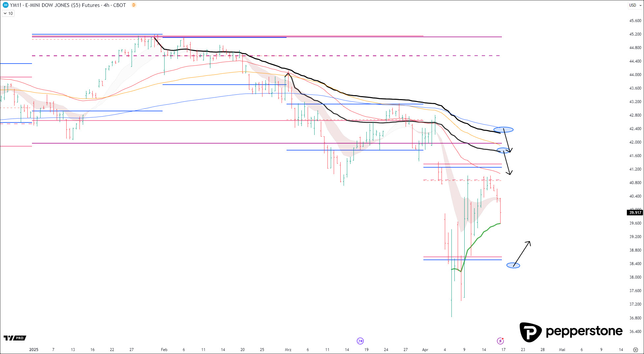Open the USD currency dropdown
This screenshot has height=354, width=644.
[632, 5]
